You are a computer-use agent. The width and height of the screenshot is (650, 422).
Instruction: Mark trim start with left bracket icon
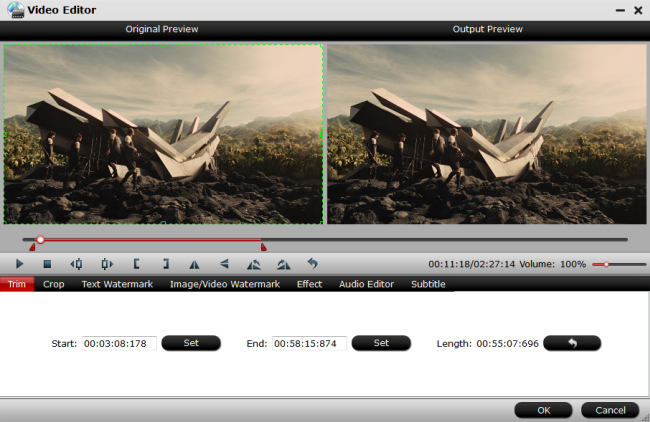click(136, 264)
